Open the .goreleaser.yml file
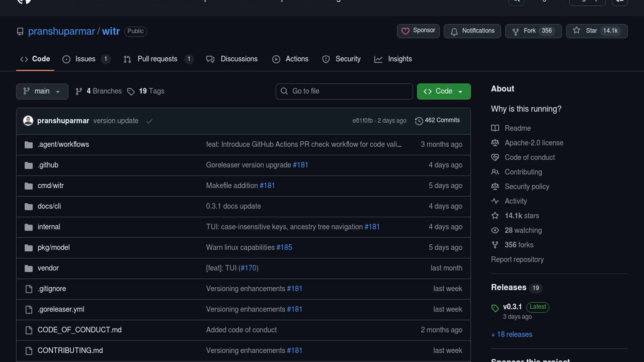This screenshot has width=644, height=362. click(61, 309)
